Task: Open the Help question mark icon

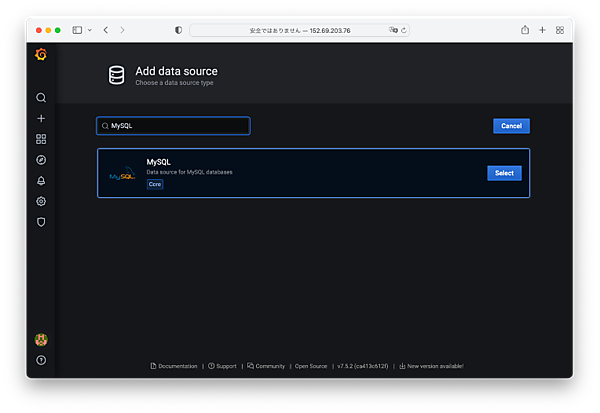Action: (x=41, y=360)
